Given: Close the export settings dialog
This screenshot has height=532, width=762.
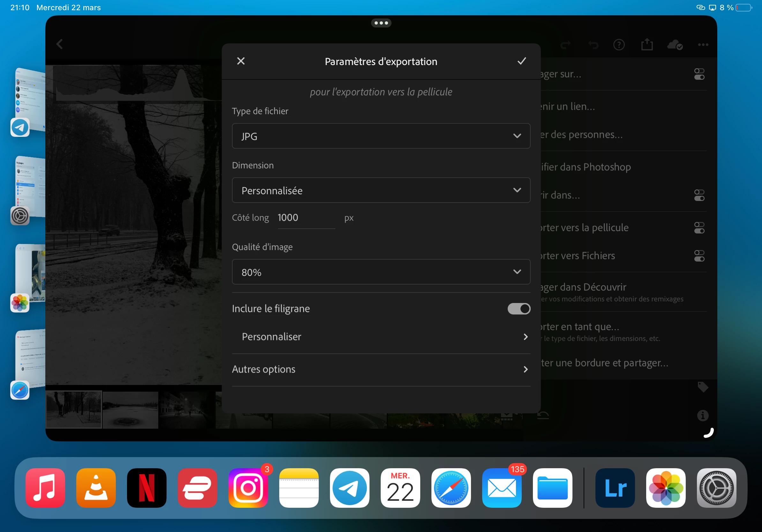Looking at the screenshot, I should coord(241,61).
